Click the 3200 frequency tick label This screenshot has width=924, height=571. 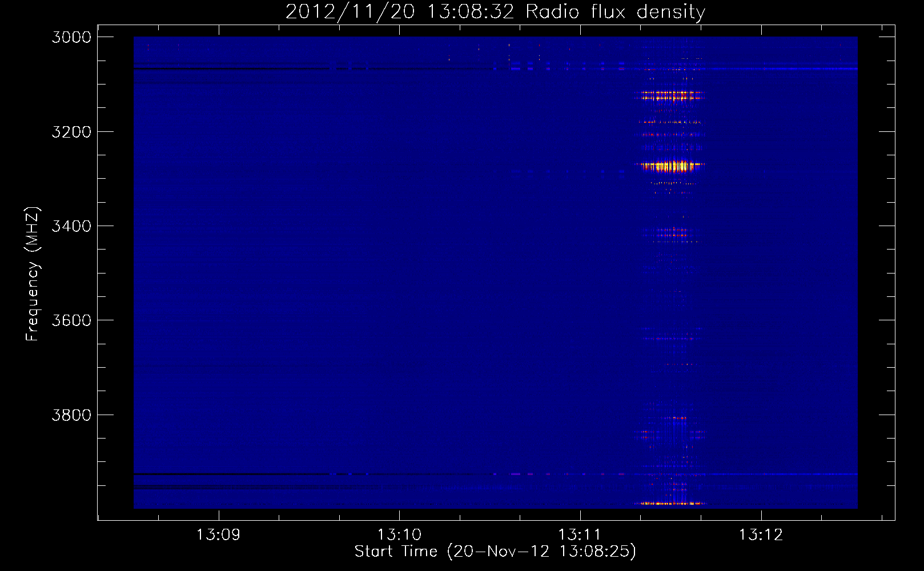[71, 132]
